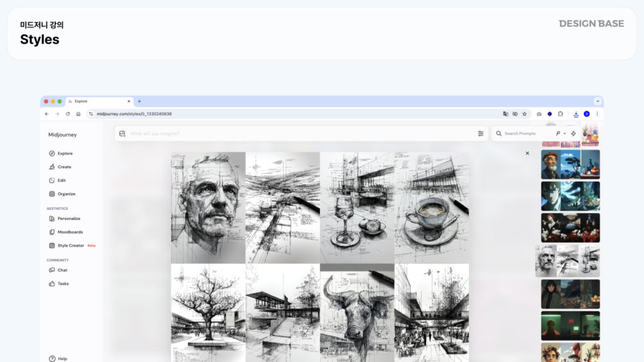Bookmark this page with the star icon
The image size is (644, 362).
coord(525,114)
